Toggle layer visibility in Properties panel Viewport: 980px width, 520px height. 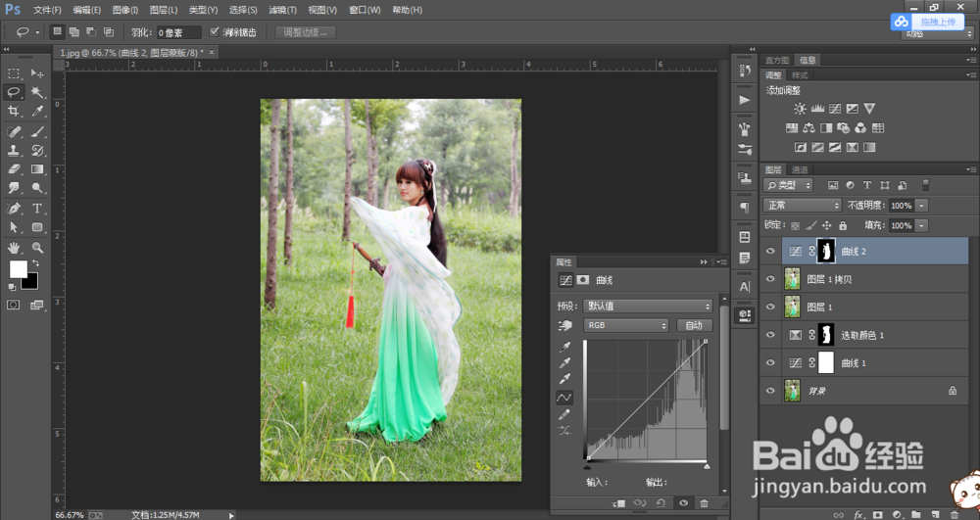pyautogui.click(x=683, y=503)
